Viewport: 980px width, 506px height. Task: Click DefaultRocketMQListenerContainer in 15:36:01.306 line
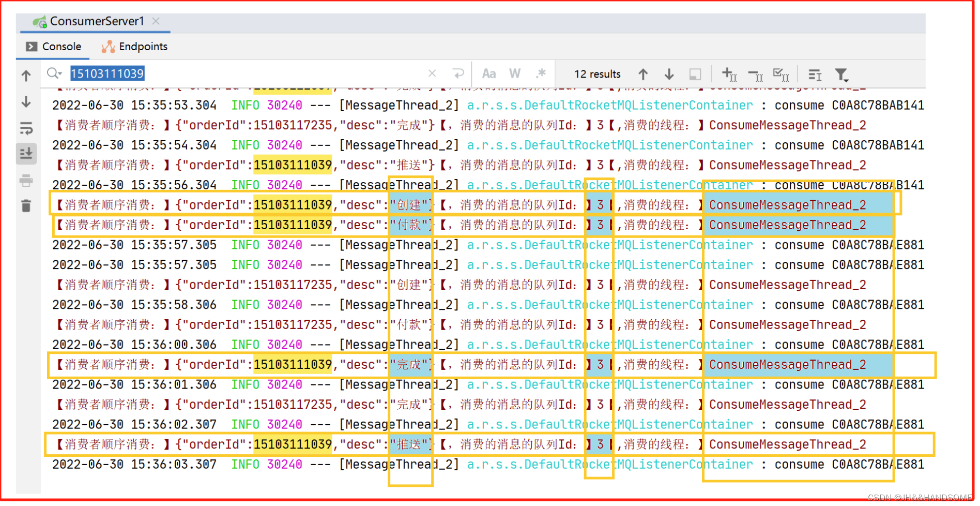point(610,385)
